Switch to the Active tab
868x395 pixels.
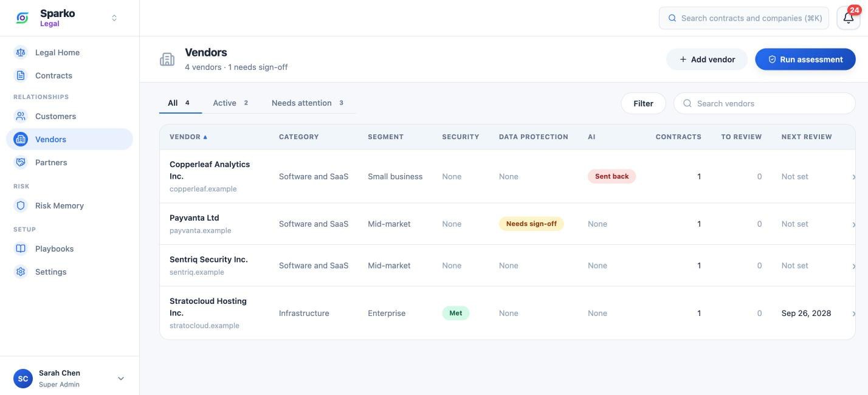click(231, 103)
